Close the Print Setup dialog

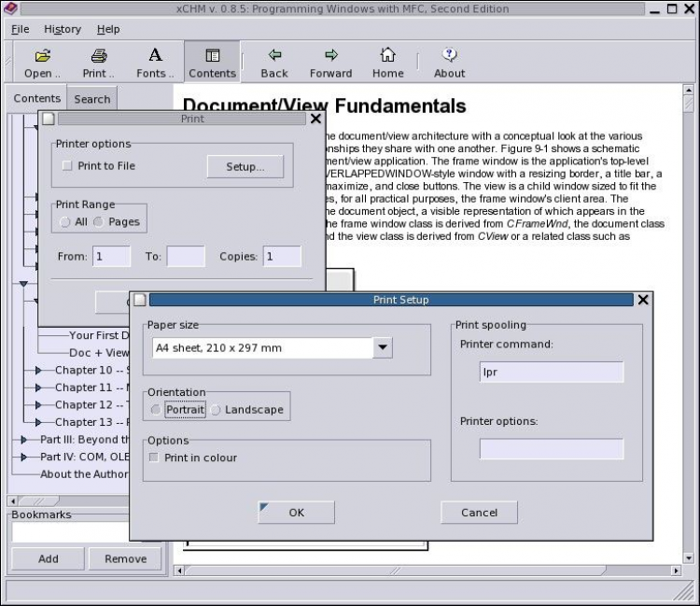click(643, 300)
